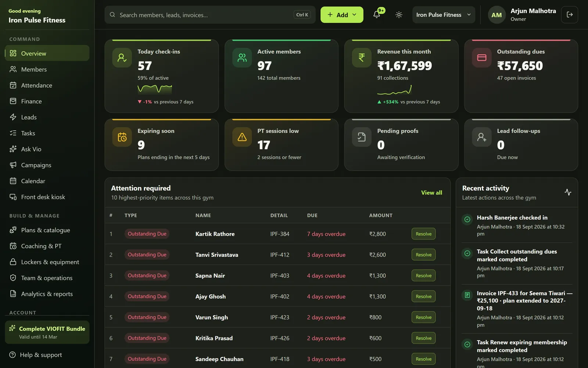Click the invoice icon beside IPF-433 activity
Image resolution: width=588 pixels, height=368 pixels.
tap(467, 295)
